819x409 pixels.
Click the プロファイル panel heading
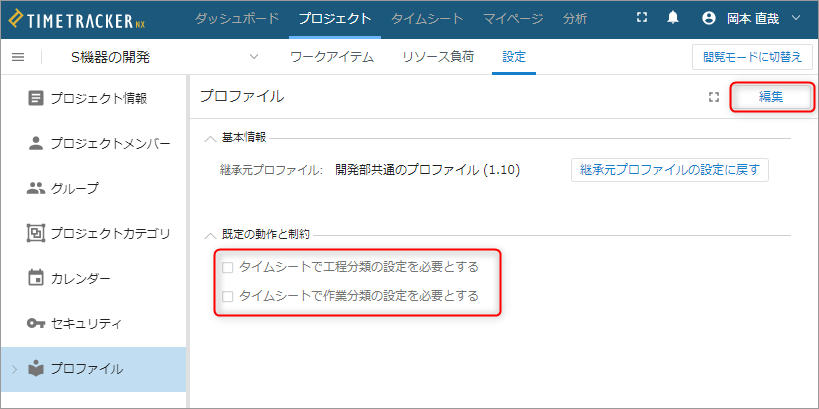[x=242, y=96]
